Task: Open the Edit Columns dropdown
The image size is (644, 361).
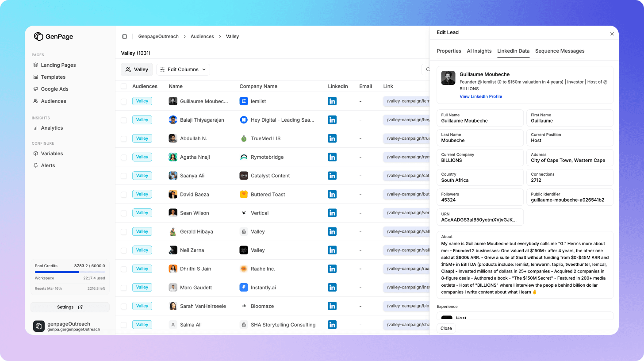Action: coord(183,69)
